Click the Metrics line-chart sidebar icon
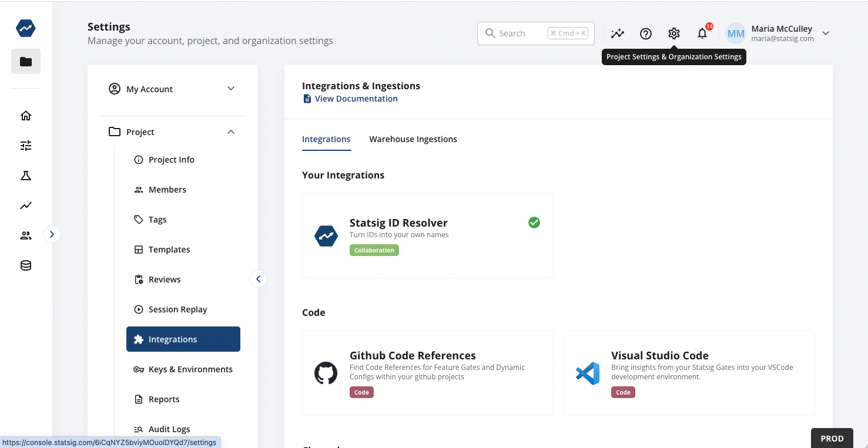 25,206
